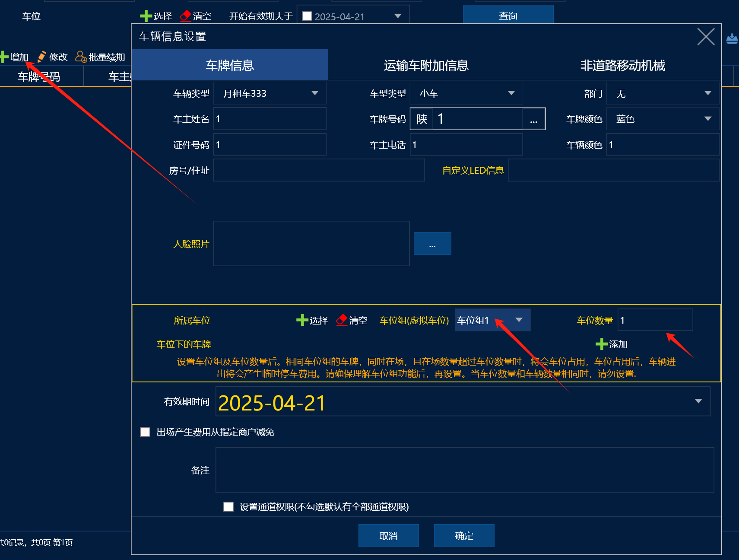The height and width of the screenshot is (560, 739).
Task: Click 清空 eraser icon in 所属车位 row
Action: [341, 320]
